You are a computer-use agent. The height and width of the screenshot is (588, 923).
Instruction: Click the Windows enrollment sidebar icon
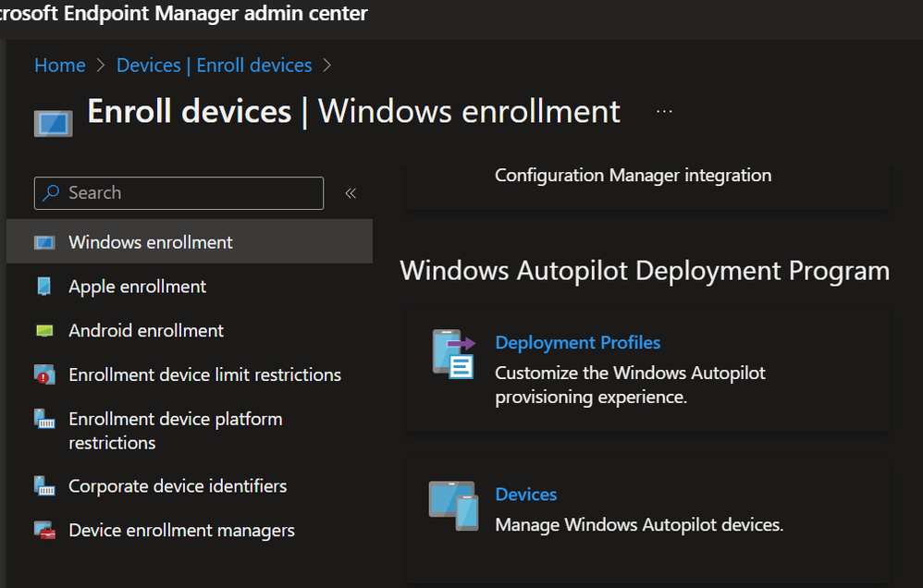click(x=44, y=242)
